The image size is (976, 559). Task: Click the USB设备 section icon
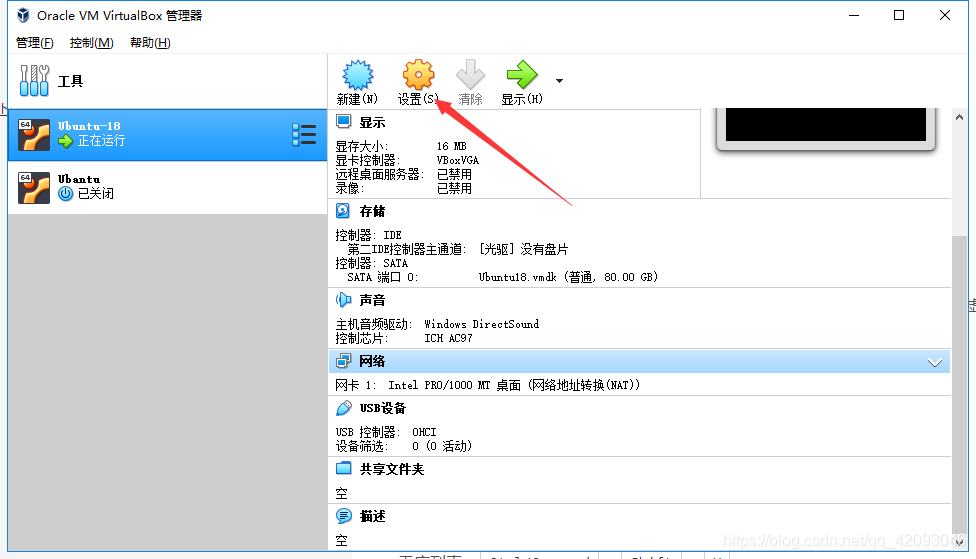point(344,408)
